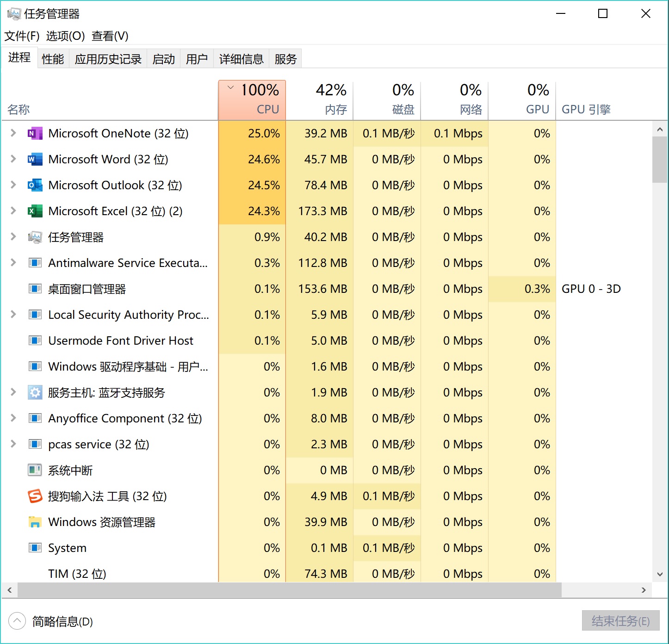Expand the Microsoft Excel process entry
669x644 pixels.
point(12,211)
